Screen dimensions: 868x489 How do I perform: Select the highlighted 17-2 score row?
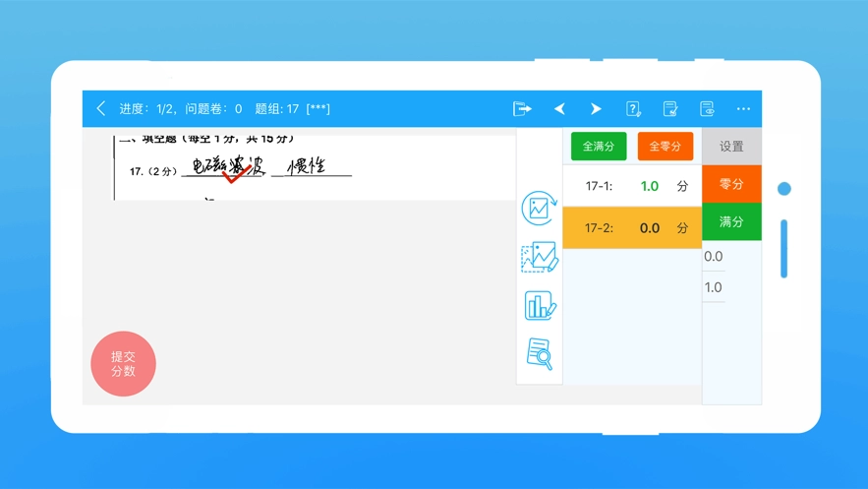tap(632, 228)
